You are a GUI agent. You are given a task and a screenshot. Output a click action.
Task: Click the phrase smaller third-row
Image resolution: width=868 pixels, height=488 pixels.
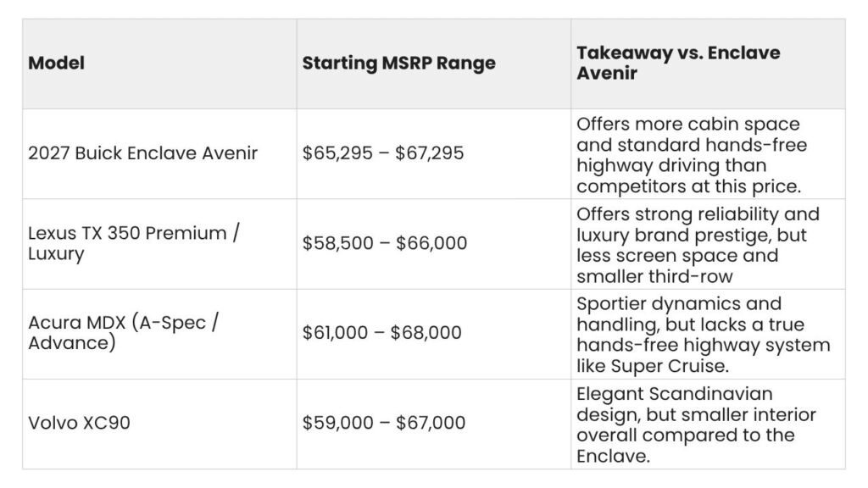pyautogui.click(x=654, y=277)
